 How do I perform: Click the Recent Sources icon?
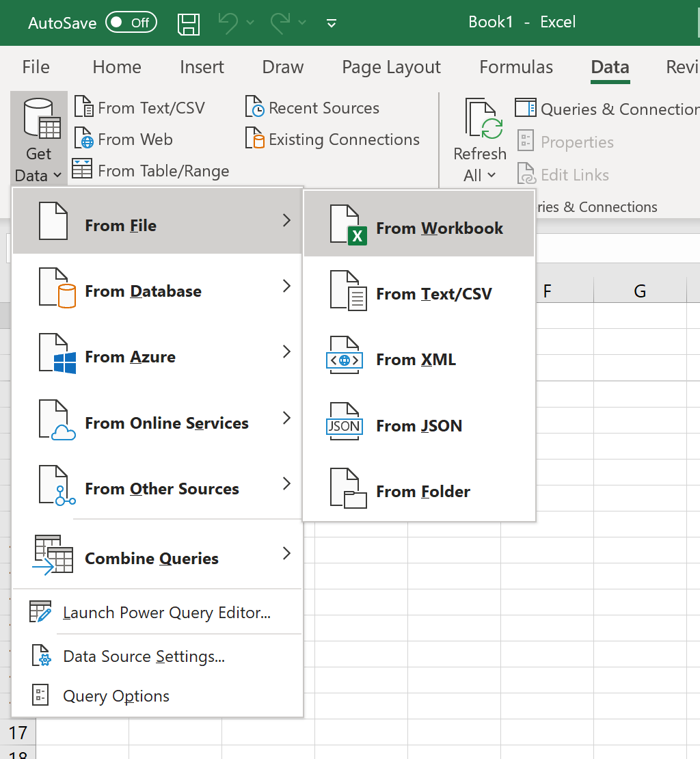(255, 107)
